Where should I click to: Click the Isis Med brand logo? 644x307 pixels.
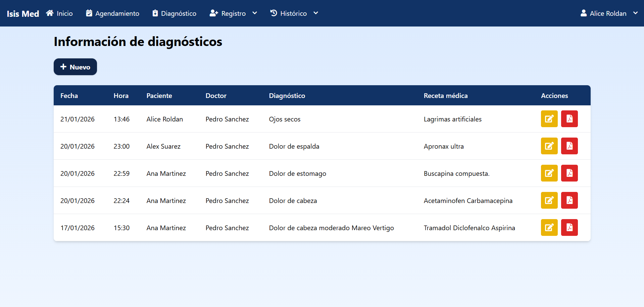click(23, 14)
